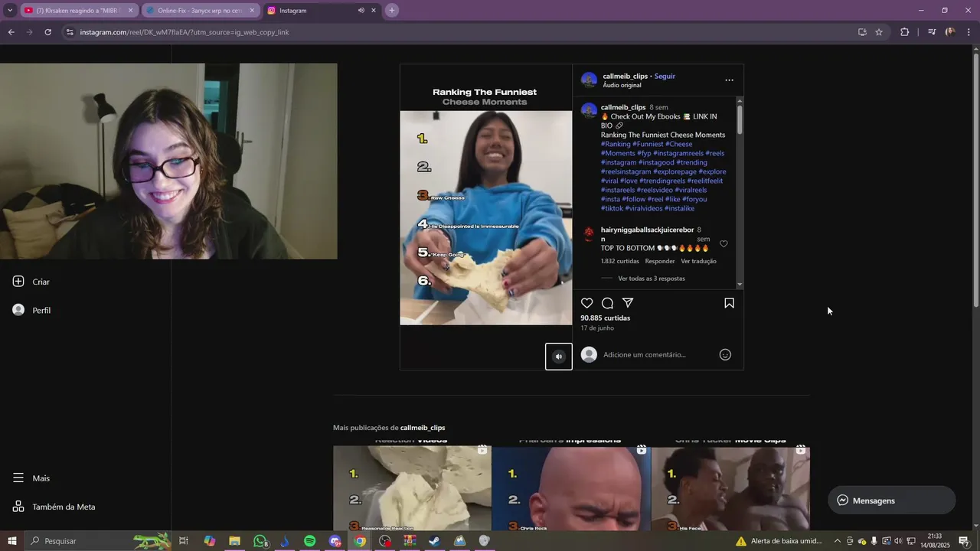Open Steam from the taskbar
Image resolution: width=980 pixels, height=551 pixels.
pos(434,541)
